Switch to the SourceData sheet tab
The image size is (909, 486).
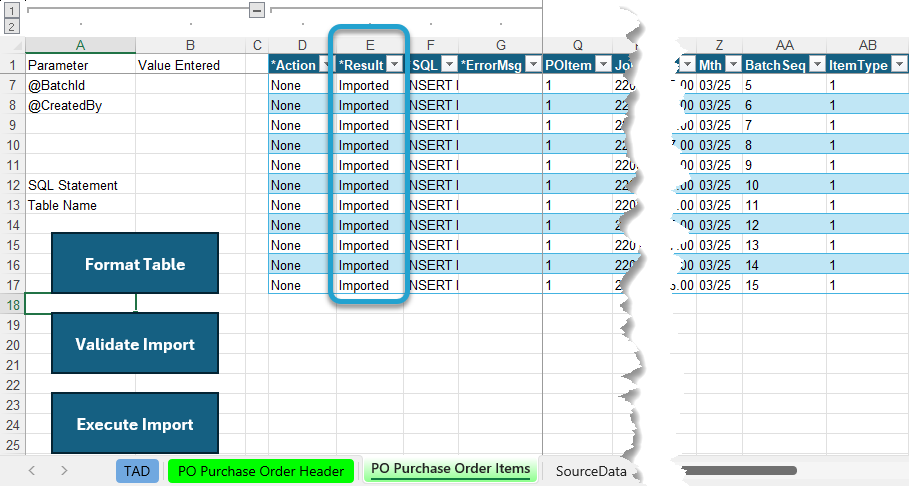591,471
